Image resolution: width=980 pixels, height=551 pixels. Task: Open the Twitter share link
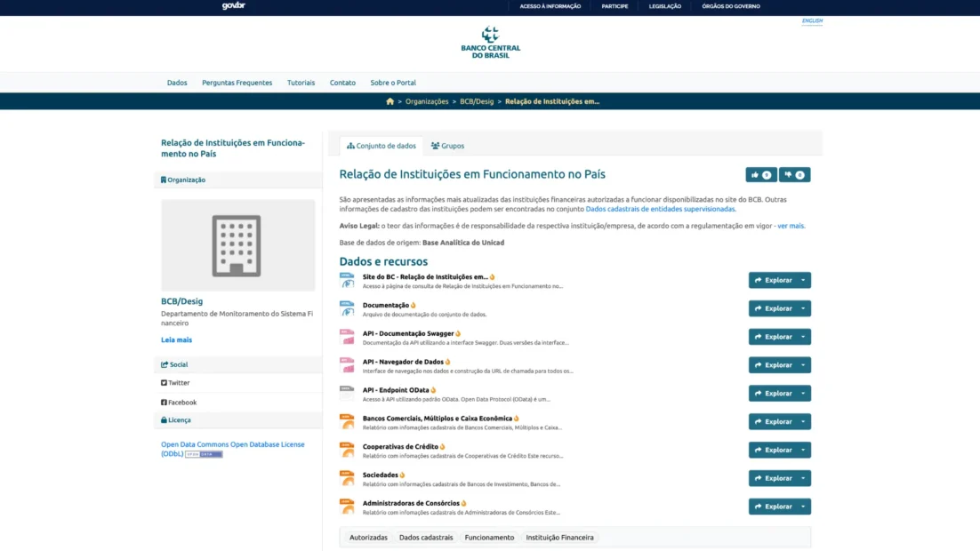(175, 383)
